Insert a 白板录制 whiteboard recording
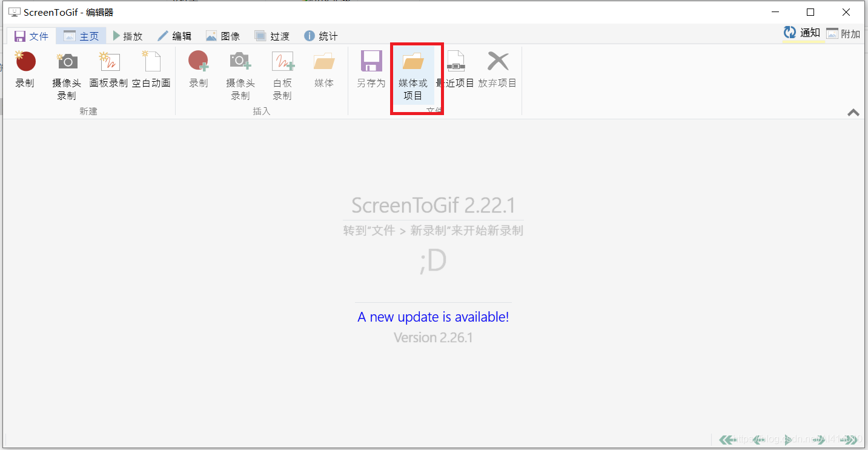868x450 pixels. coord(282,76)
